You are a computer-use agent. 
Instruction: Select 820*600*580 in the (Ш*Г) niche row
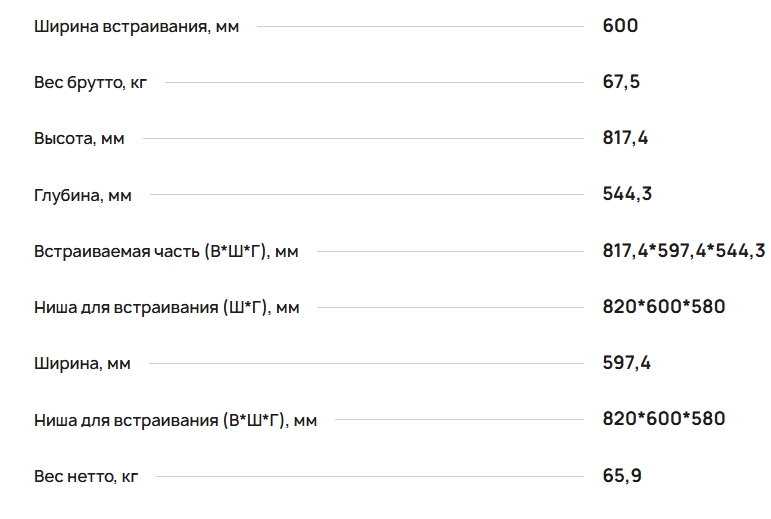(664, 307)
